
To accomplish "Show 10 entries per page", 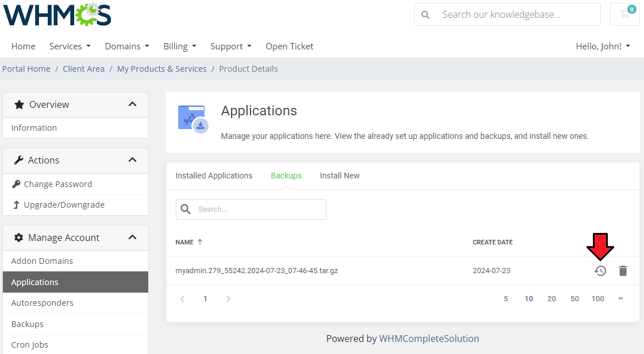I will (529, 298).
